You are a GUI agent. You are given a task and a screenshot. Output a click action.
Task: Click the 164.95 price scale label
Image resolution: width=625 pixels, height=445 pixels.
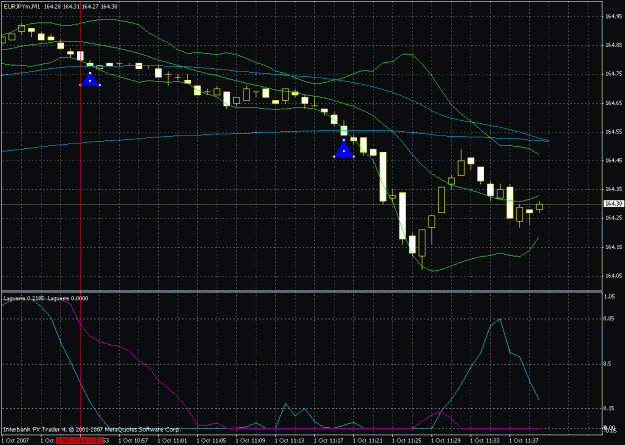point(613,16)
